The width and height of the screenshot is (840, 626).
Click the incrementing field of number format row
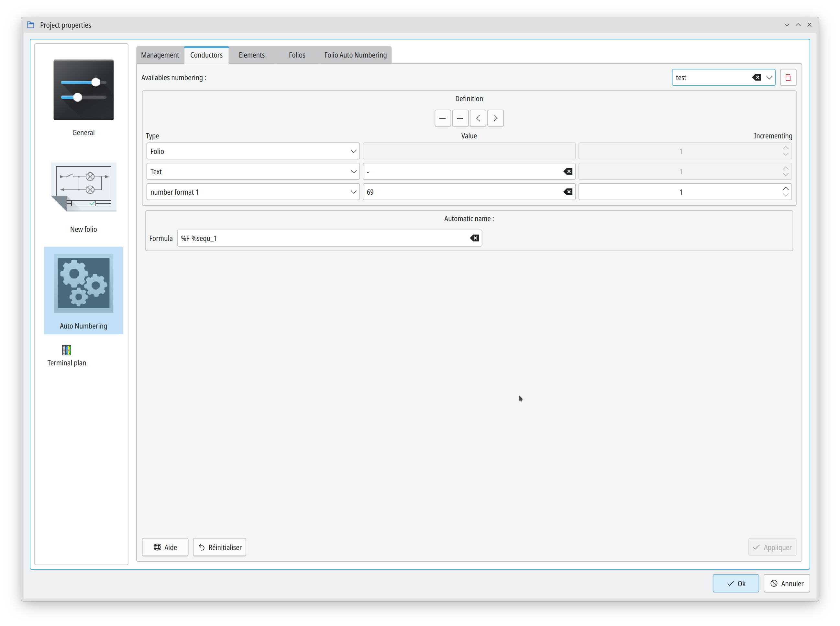[x=685, y=192]
